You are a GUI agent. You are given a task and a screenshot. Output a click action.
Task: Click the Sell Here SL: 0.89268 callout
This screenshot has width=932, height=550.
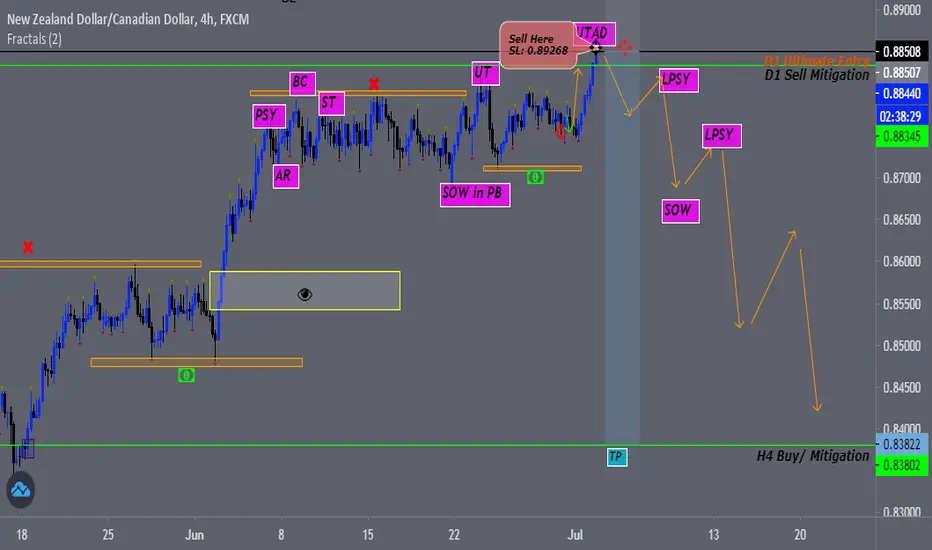tap(538, 45)
